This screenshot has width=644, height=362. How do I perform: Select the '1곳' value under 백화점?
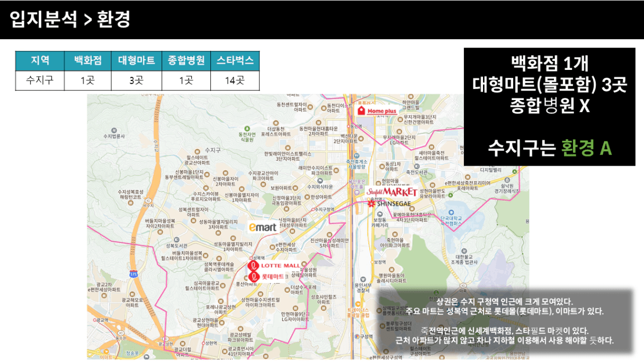point(88,80)
